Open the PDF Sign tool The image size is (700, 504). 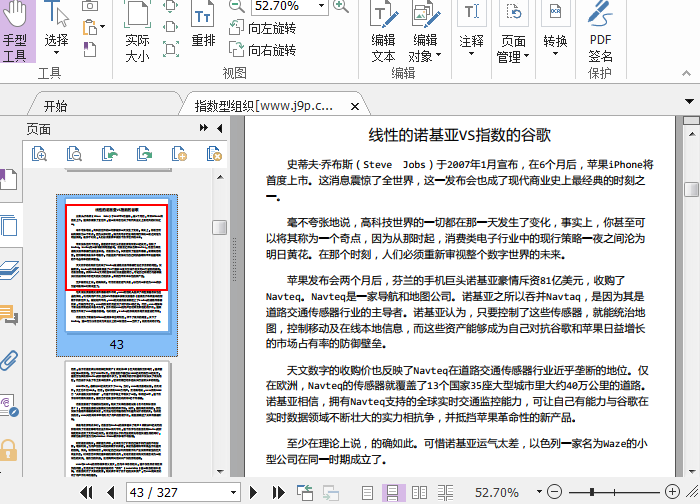(600, 34)
